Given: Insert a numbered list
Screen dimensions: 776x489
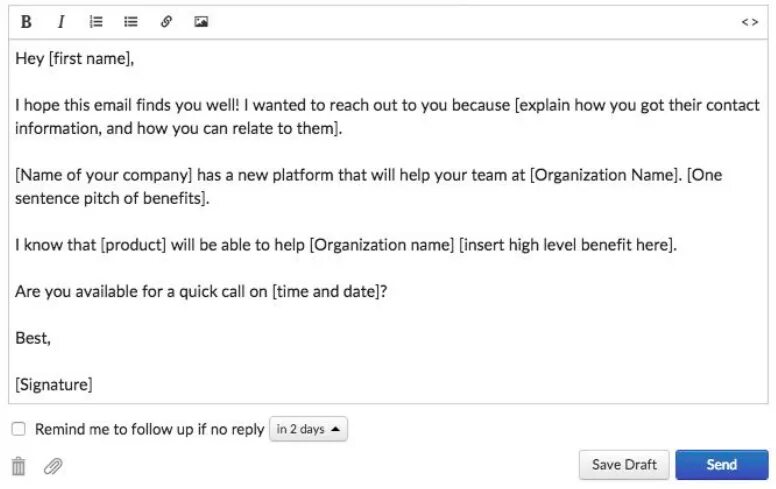Looking at the screenshot, I should (96, 22).
